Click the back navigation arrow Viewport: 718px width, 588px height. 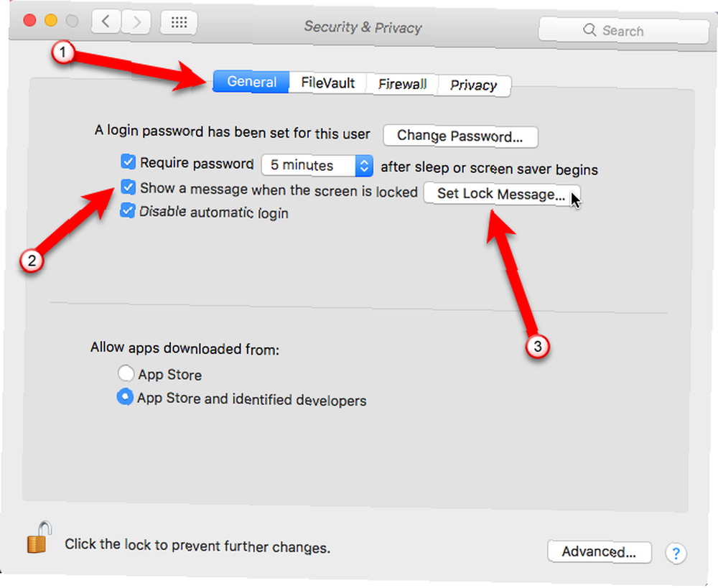pyautogui.click(x=106, y=22)
